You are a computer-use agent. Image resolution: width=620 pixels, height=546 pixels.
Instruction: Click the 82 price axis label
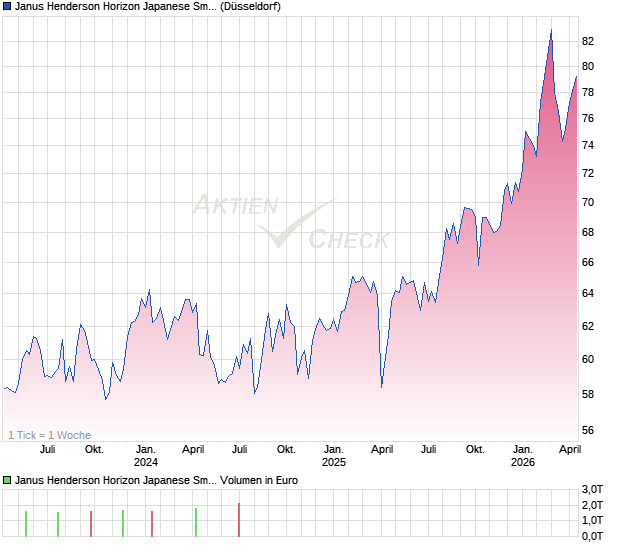[x=588, y=41]
